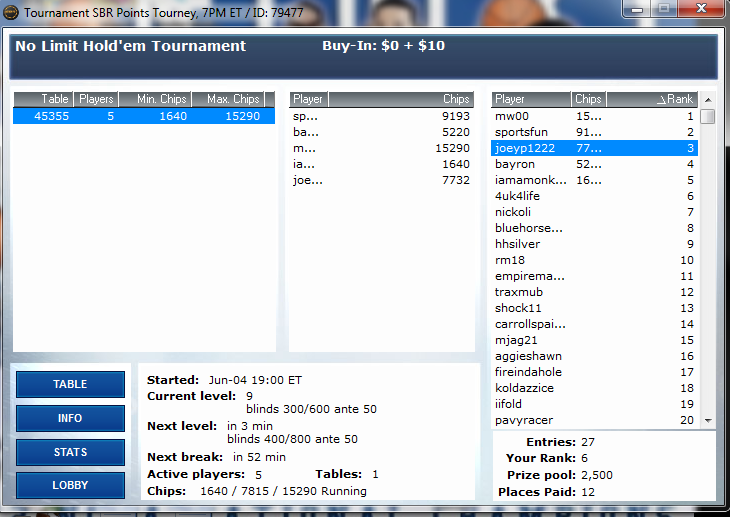This screenshot has height=517, width=730.
Task: Sort ranking list by Chips header
Action: pos(589,99)
